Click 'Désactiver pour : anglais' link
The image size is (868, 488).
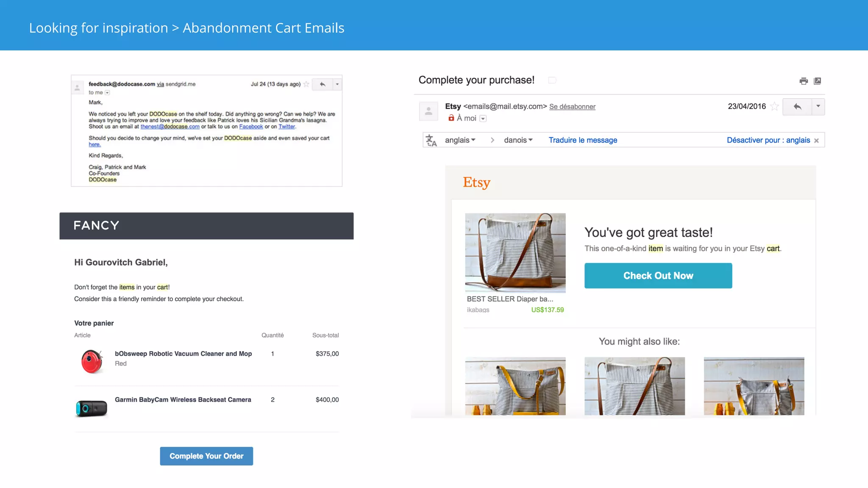768,140
